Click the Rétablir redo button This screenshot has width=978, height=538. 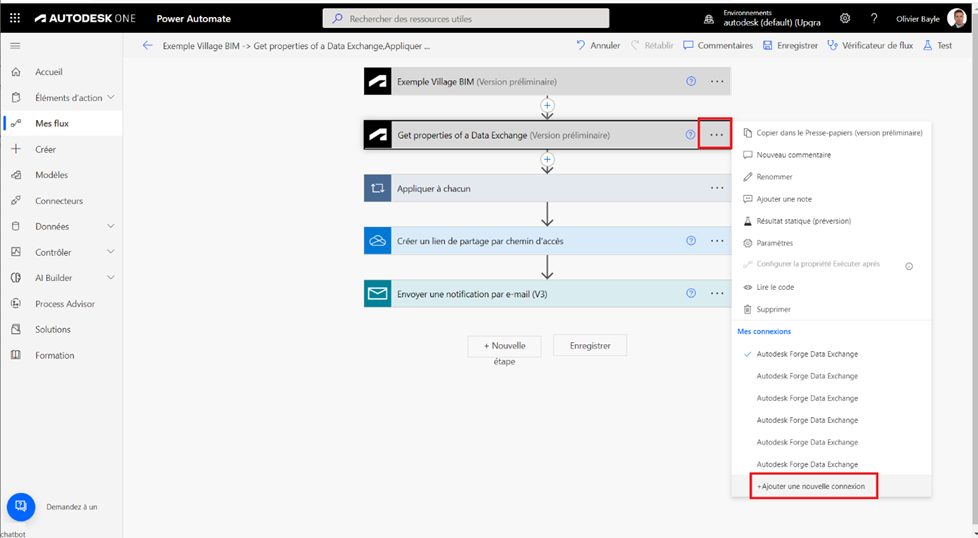652,46
